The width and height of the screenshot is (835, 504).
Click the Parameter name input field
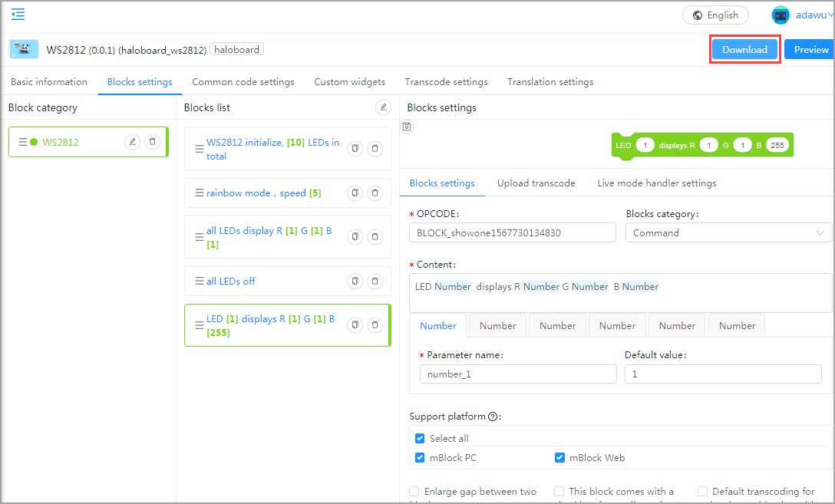(518, 374)
